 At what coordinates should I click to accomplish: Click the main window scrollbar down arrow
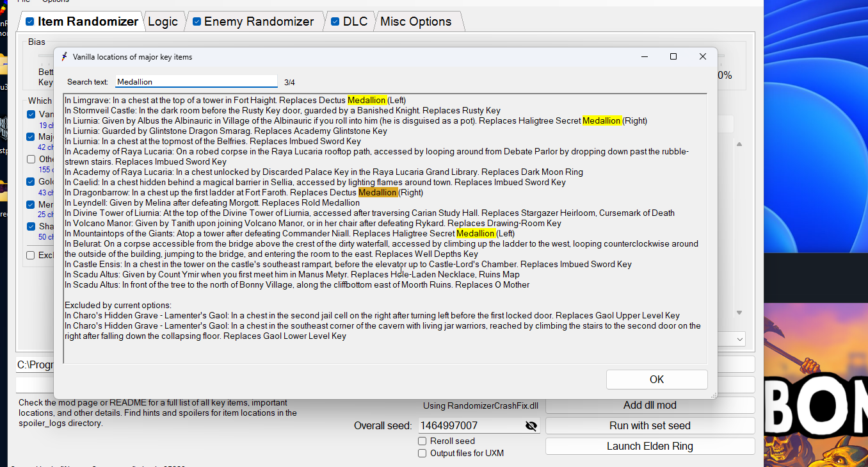[739, 313]
